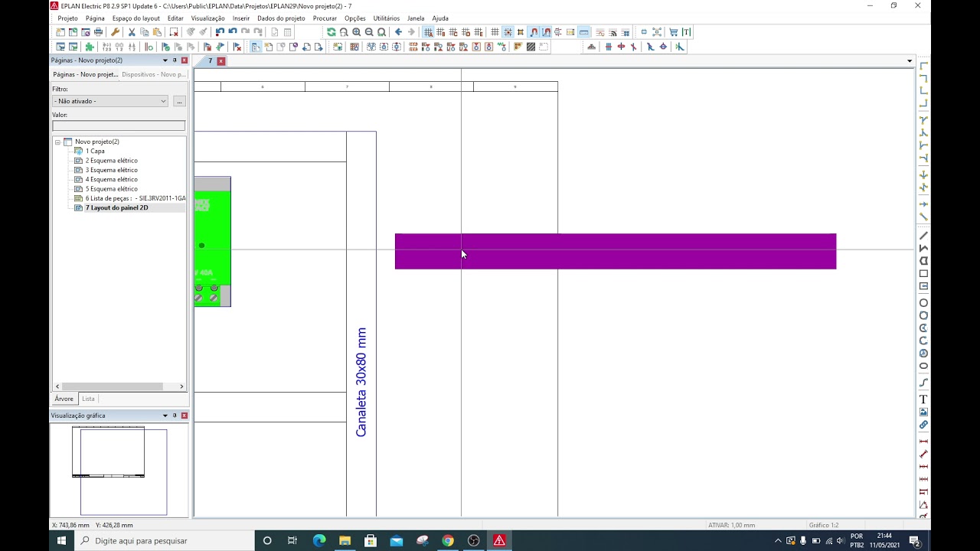Toggle object snap magnet button
The image size is (980, 551).
(534, 32)
